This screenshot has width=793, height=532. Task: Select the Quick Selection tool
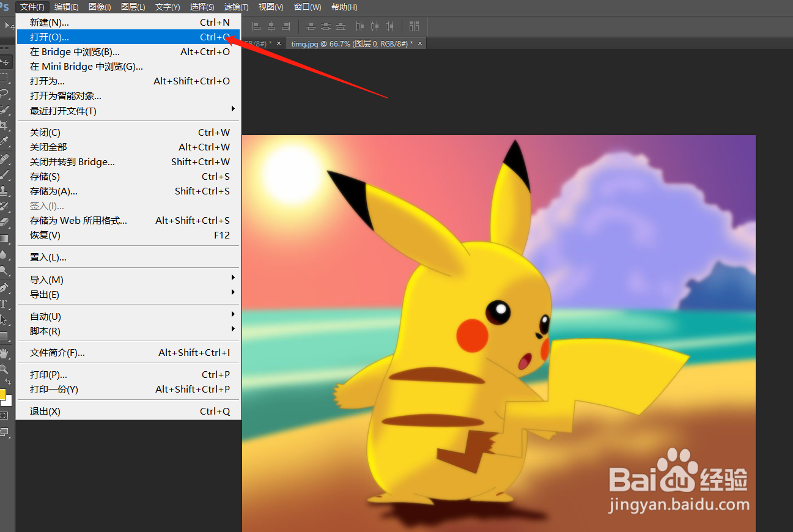point(6,110)
